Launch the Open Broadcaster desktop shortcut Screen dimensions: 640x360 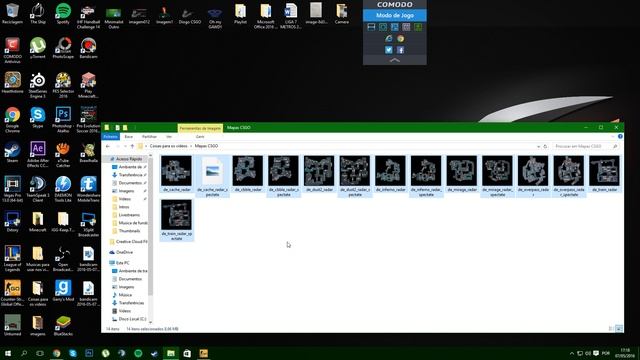click(x=63, y=259)
